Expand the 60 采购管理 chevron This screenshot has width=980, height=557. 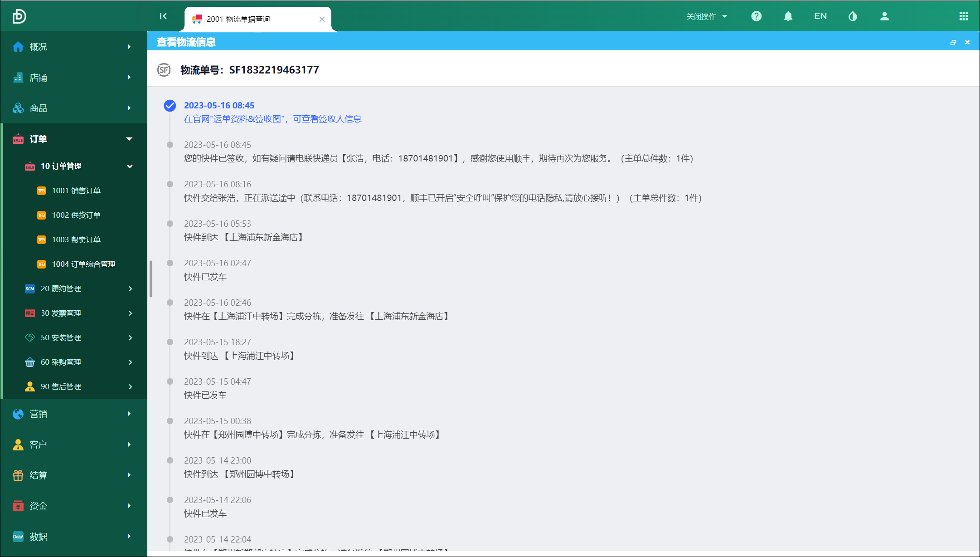[x=130, y=362]
